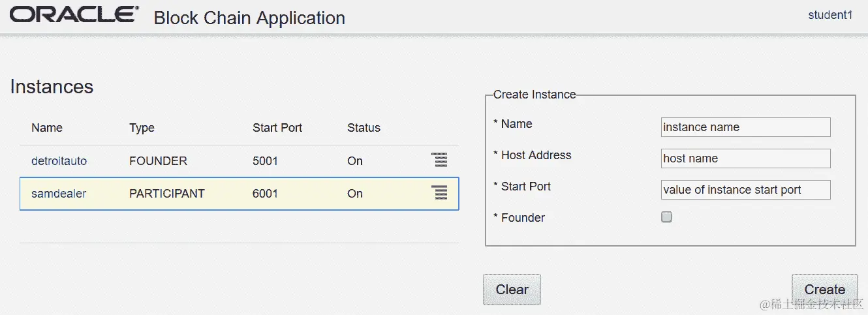
Task: Select the FOUNDER type cell
Action: pyautogui.click(x=158, y=161)
